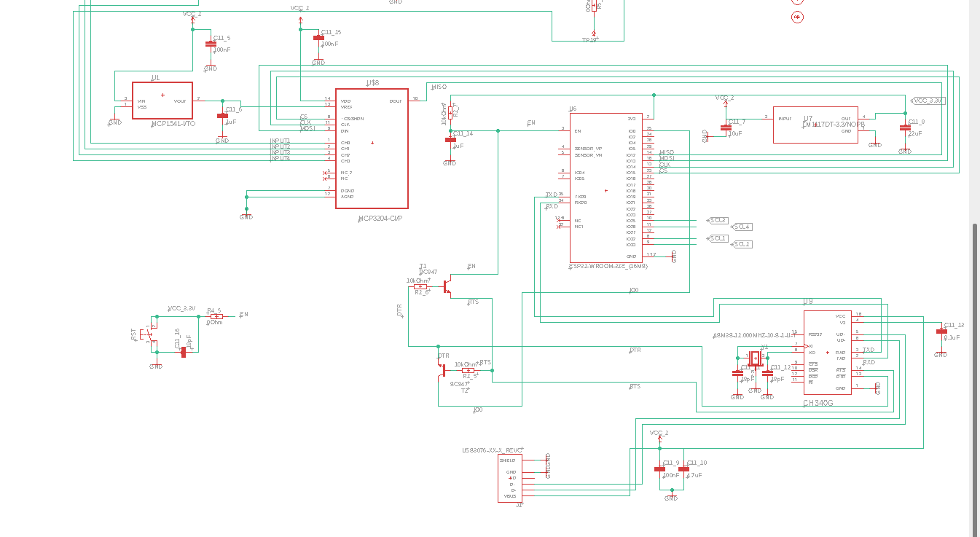This screenshot has height=537, width=980.
Task: Select the MCP1541-I/TO voltage reference U1
Action: 162,100
